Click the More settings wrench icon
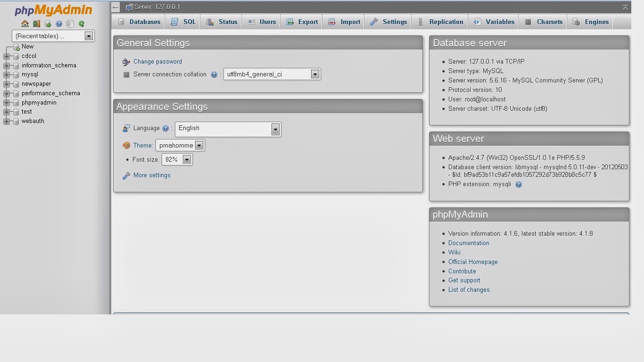Image resolution: width=644 pixels, height=362 pixels. point(126,175)
